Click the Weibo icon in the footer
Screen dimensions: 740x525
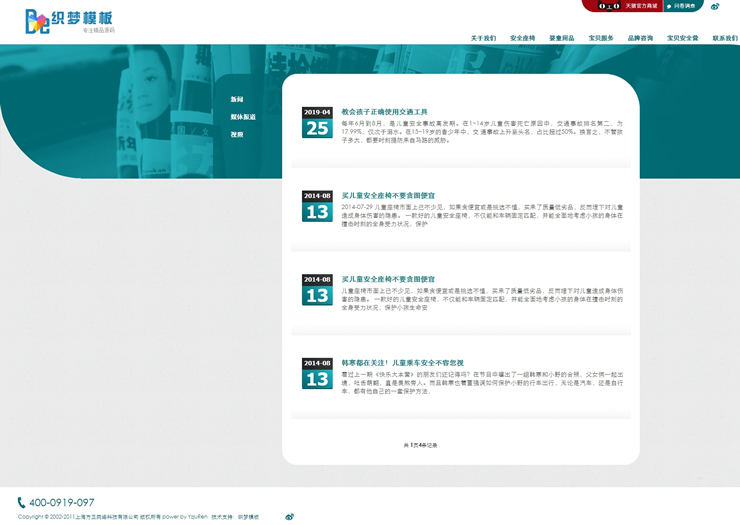(290, 517)
